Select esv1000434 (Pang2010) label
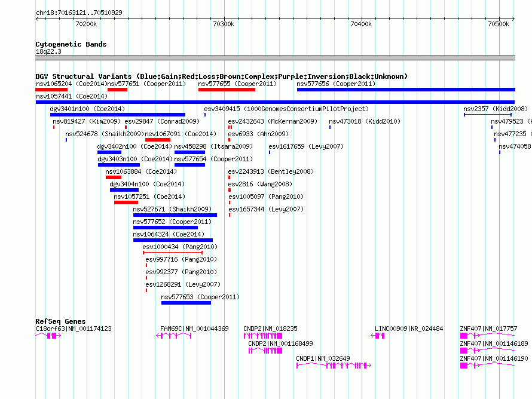Image resolution: width=532 pixels, height=399 pixels. click(180, 247)
